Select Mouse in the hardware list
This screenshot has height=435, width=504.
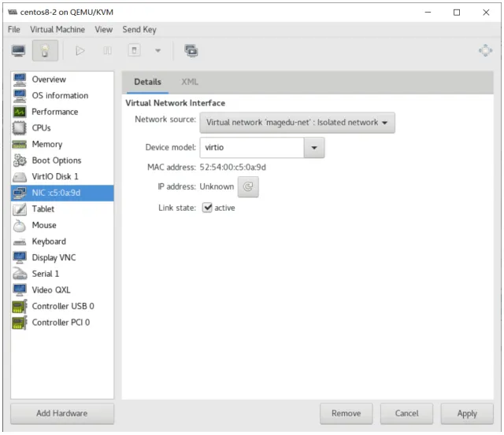(62, 225)
